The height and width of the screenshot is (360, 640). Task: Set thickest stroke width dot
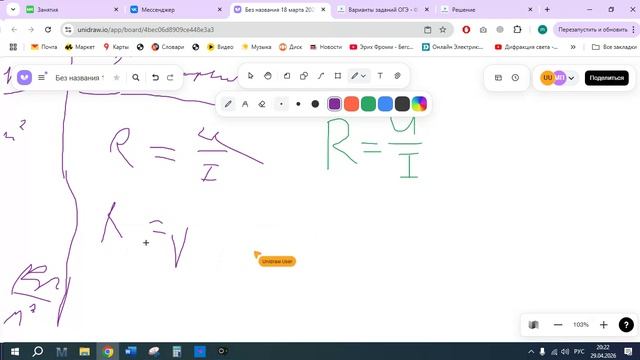(315, 104)
